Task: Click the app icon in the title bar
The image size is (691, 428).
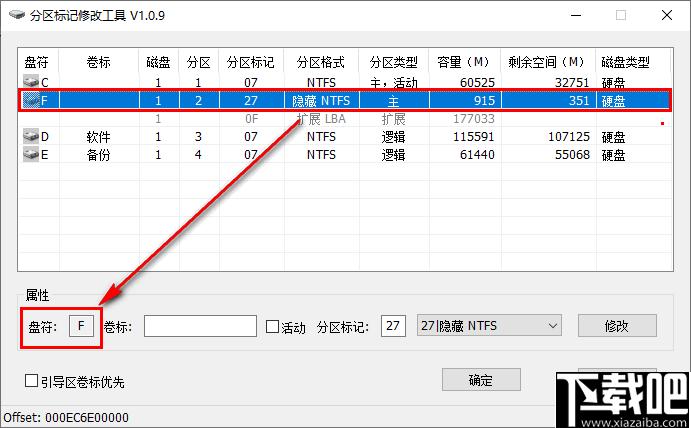Action: pos(17,15)
